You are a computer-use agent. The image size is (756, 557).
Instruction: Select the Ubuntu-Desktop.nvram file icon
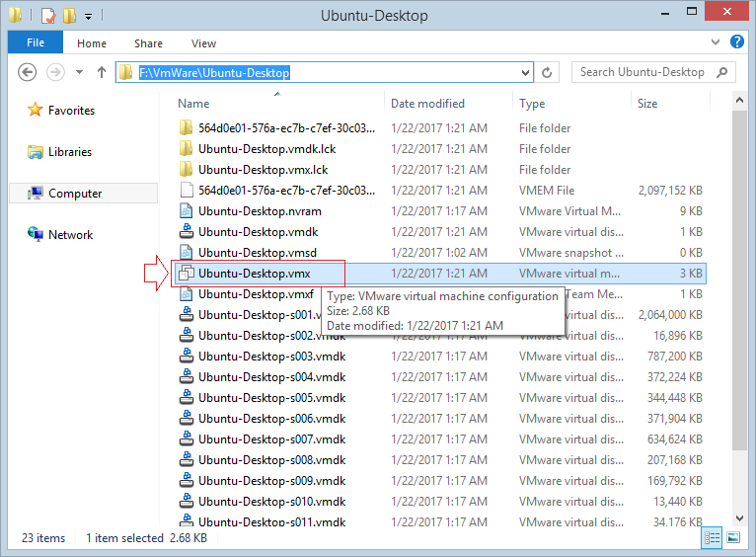[187, 210]
